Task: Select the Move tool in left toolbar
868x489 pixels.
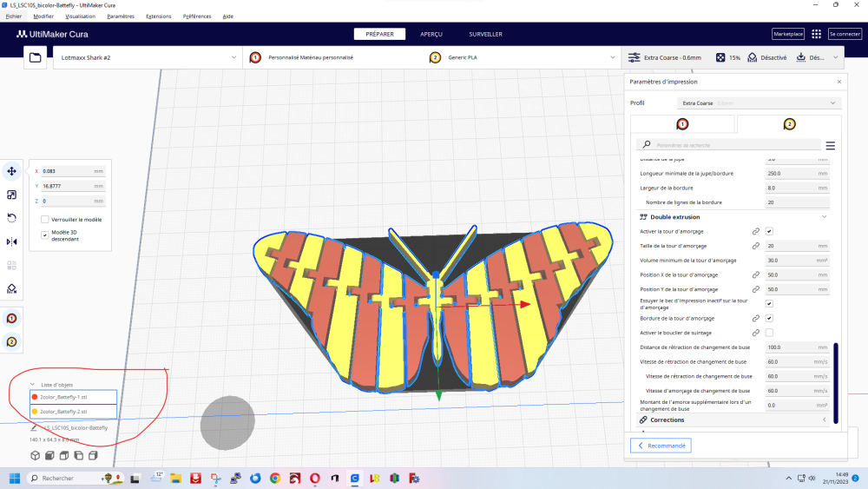Action: coord(11,171)
